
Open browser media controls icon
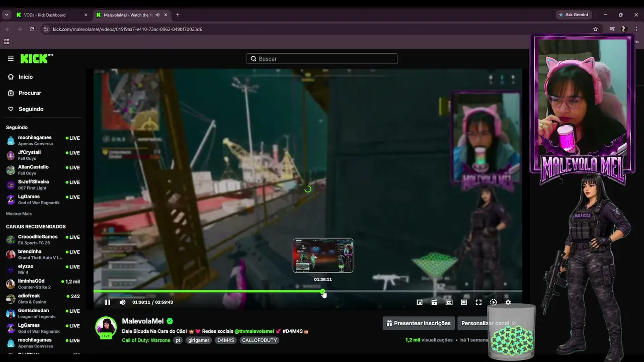612,29
